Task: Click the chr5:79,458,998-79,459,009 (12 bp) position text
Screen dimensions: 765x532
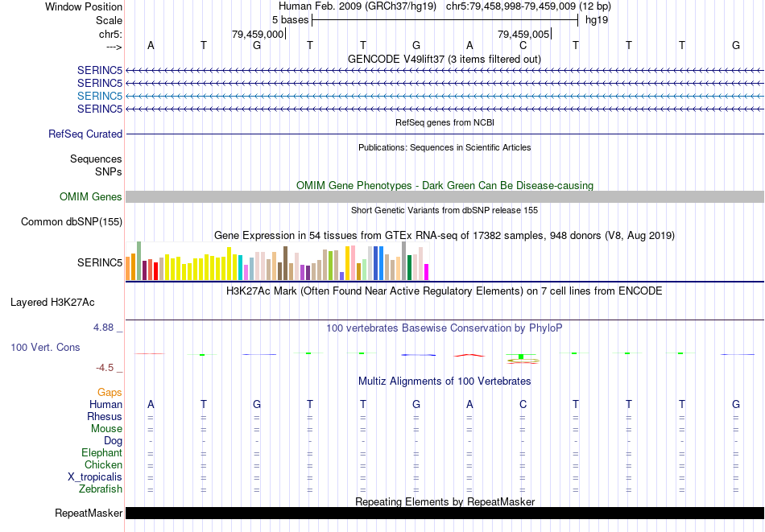Action: (x=528, y=6)
